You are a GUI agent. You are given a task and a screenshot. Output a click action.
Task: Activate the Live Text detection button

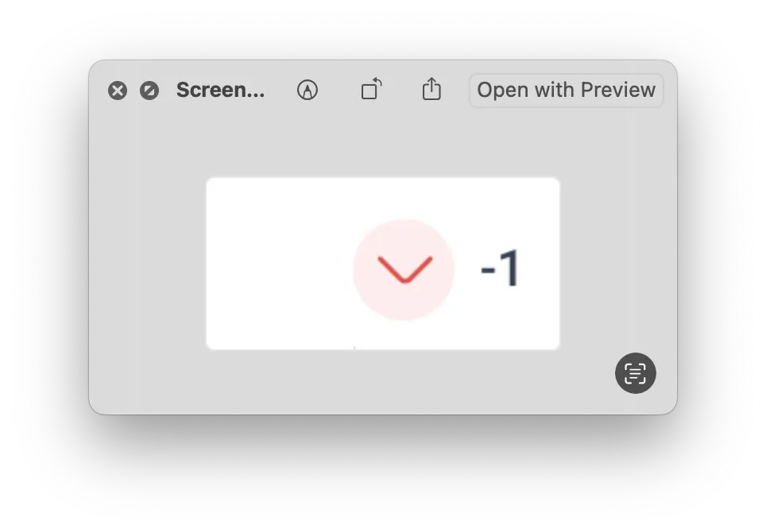[x=635, y=373]
